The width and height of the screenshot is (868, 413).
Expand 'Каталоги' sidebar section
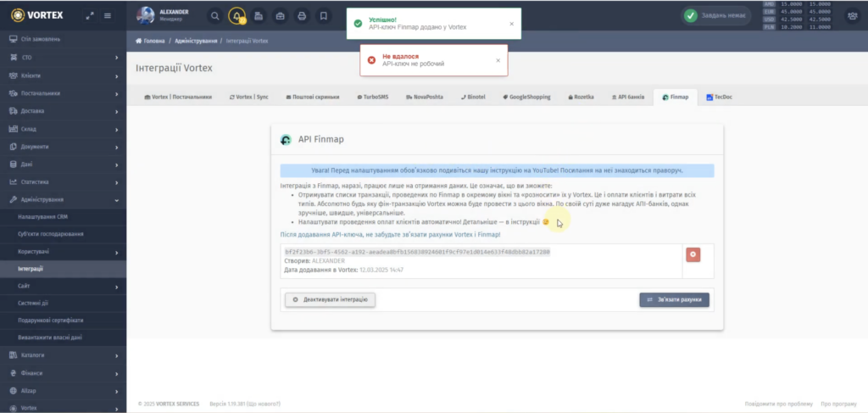pos(63,354)
